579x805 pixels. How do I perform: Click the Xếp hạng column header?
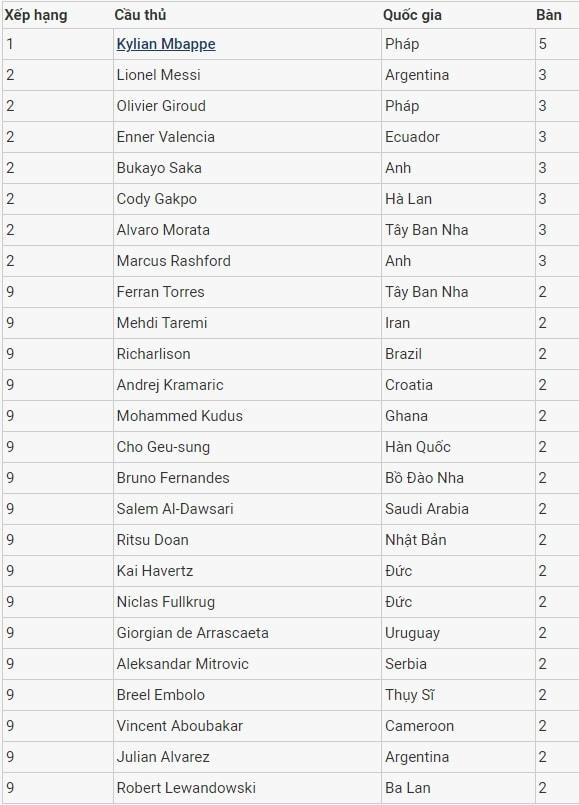[x=36, y=15]
